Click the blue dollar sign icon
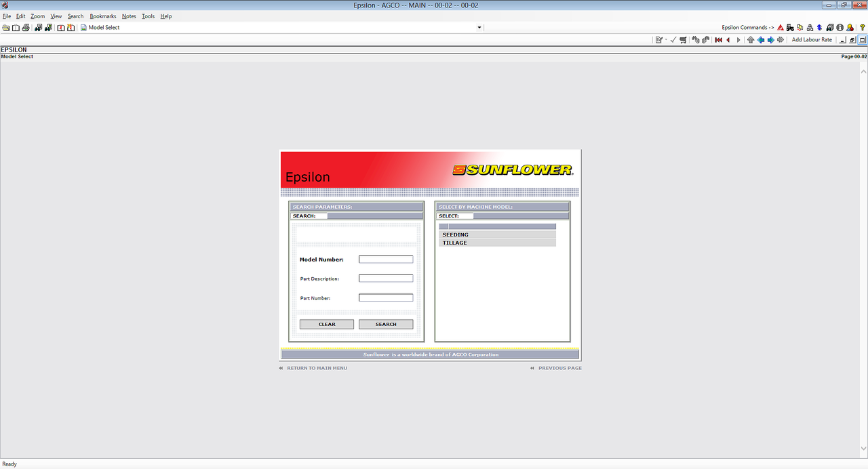Image resolution: width=868 pixels, height=469 pixels. pos(819,28)
